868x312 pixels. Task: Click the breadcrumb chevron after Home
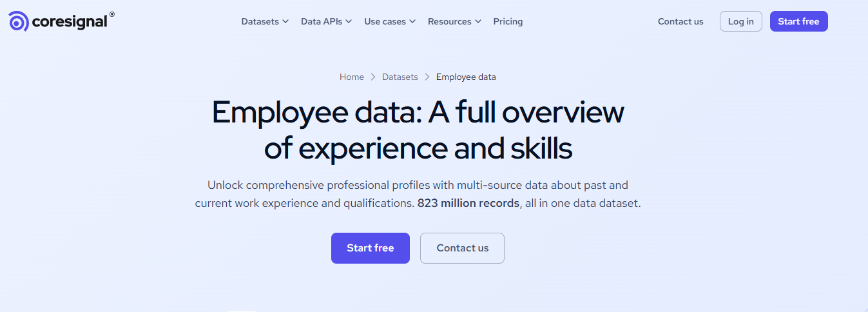point(373,77)
